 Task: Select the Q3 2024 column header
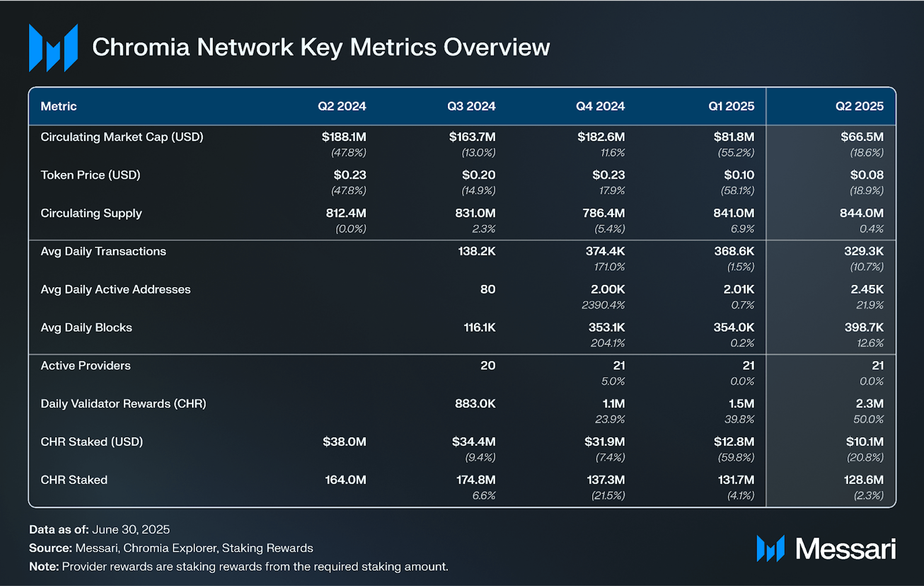(x=471, y=106)
